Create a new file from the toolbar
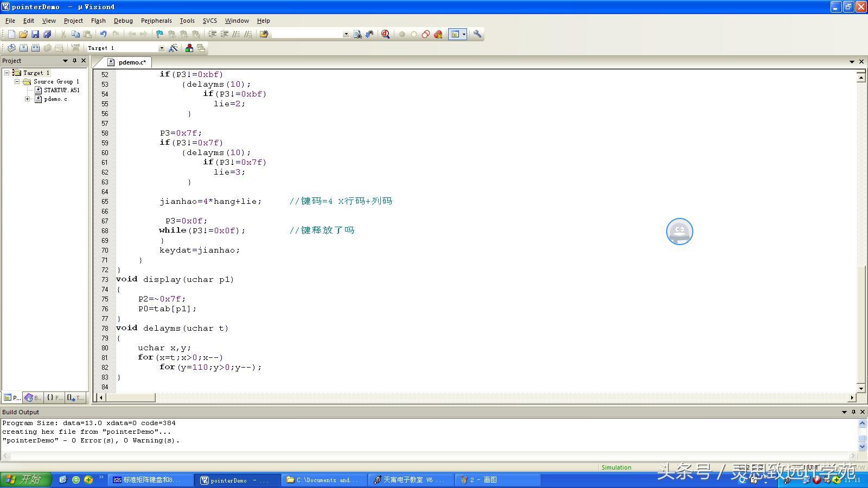 [x=11, y=34]
